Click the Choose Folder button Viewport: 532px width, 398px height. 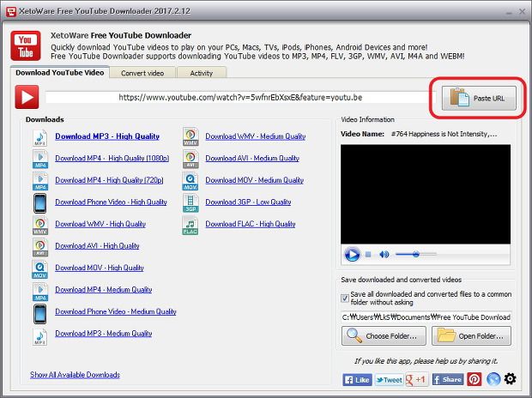pyautogui.click(x=384, y=336)
